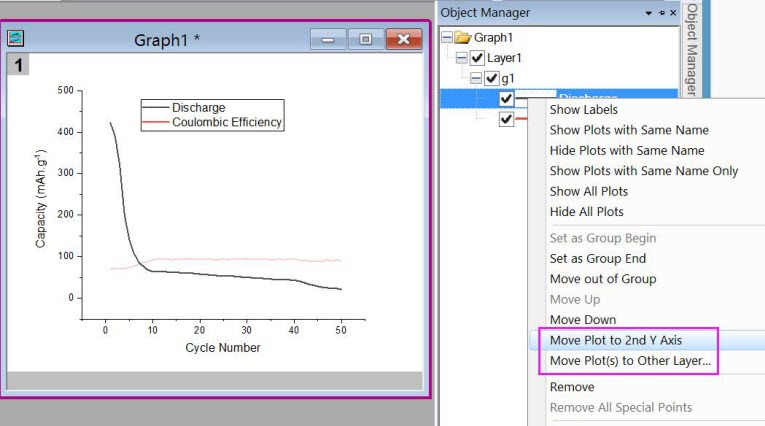Uncheck the Layer1 visibility checkbox
765x426 pixels.
(x=477, y=58)
